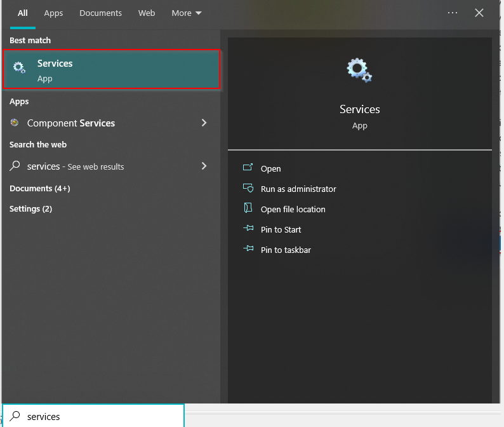Select the Web filter tab
This screenshot has height=427, width=504.
147,13
